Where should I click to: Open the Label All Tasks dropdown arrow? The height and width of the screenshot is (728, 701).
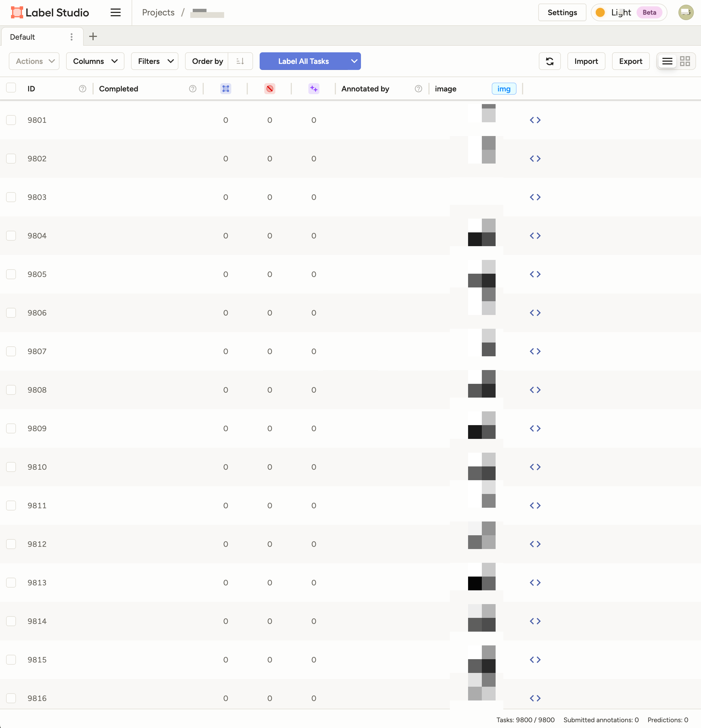coord(354,61)
